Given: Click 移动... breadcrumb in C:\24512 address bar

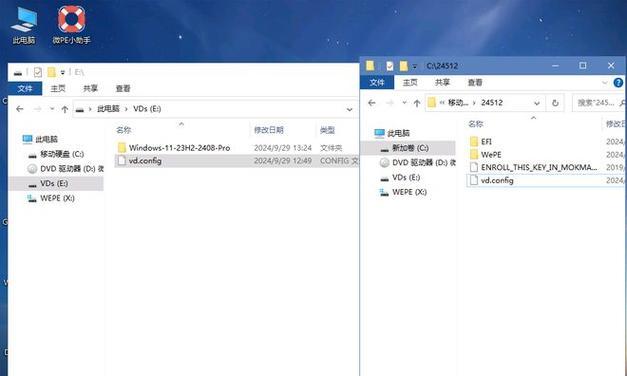Looking at the screenshot, I should tap(458, 103).
